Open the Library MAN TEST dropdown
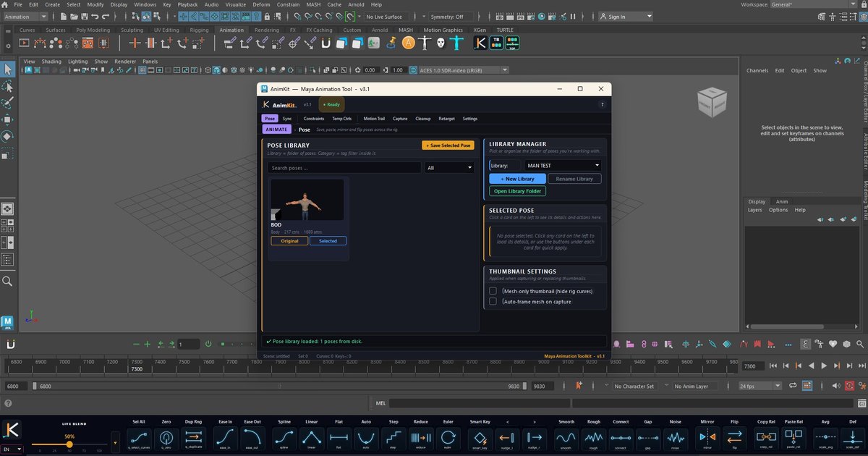Image resolution: width=868 pixels, height=456 pixels. [563, 166]
